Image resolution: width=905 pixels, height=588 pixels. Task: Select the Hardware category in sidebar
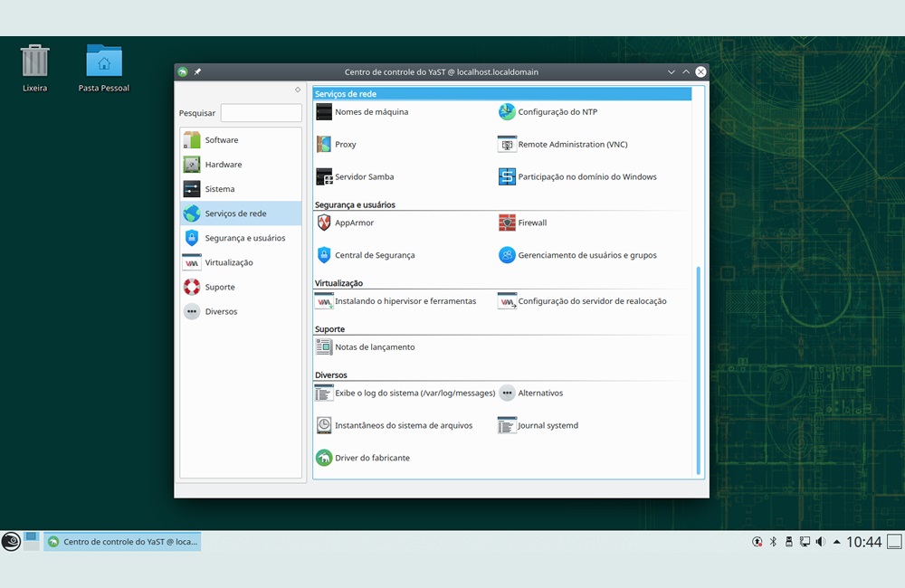coord(223,165)
